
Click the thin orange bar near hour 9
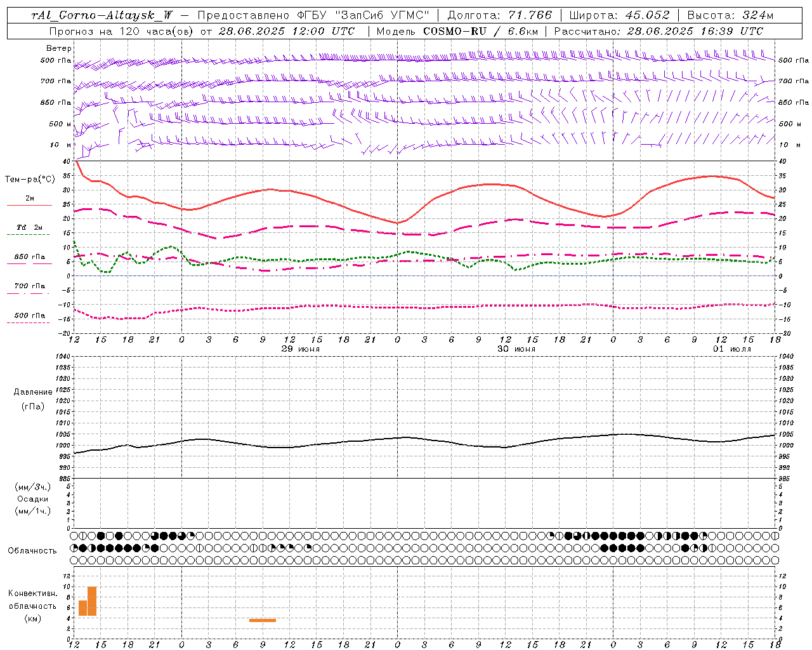(x=263, y=620)
